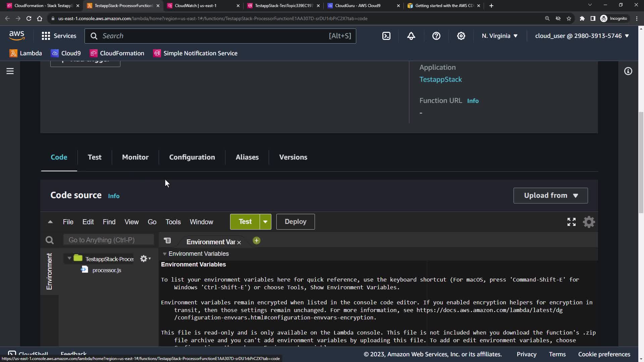Open the right info panel icon
The width and height of the screenshot is (644, 362).
[628, 71]
